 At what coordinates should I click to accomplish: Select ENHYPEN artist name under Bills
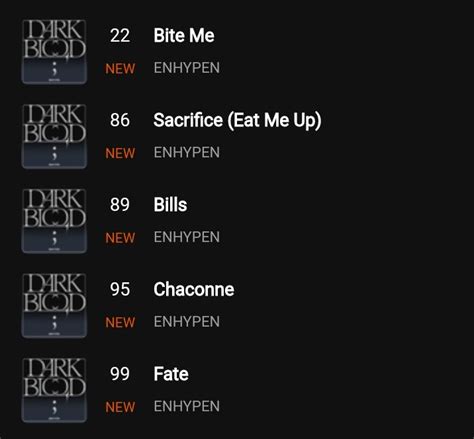[187, 237]
